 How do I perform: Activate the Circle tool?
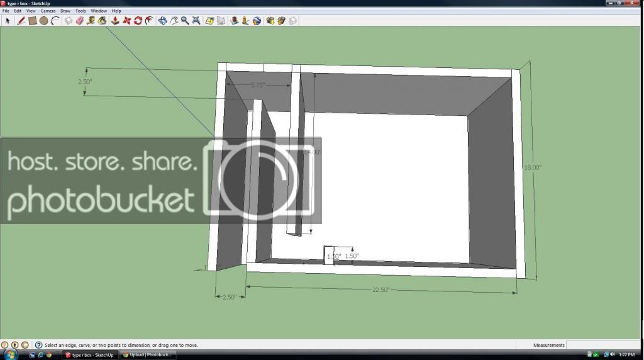pyautogui.click(x=44, y=21)
